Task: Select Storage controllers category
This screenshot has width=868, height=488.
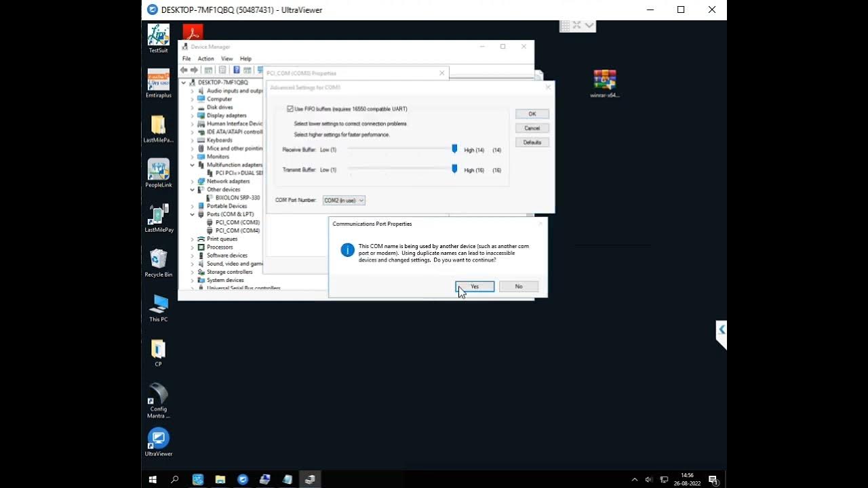Action: click(229, 272)
